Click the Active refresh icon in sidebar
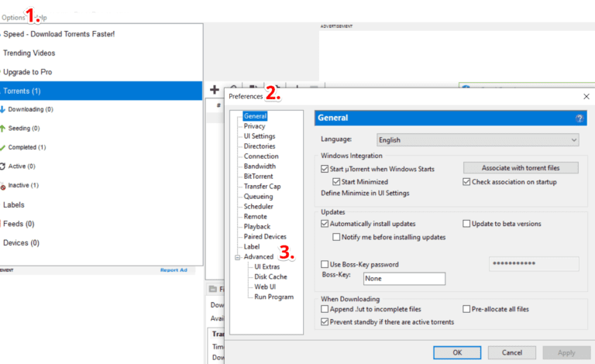Screen dimensions: 595x364 pyautogui.click(x=2, y=166)
